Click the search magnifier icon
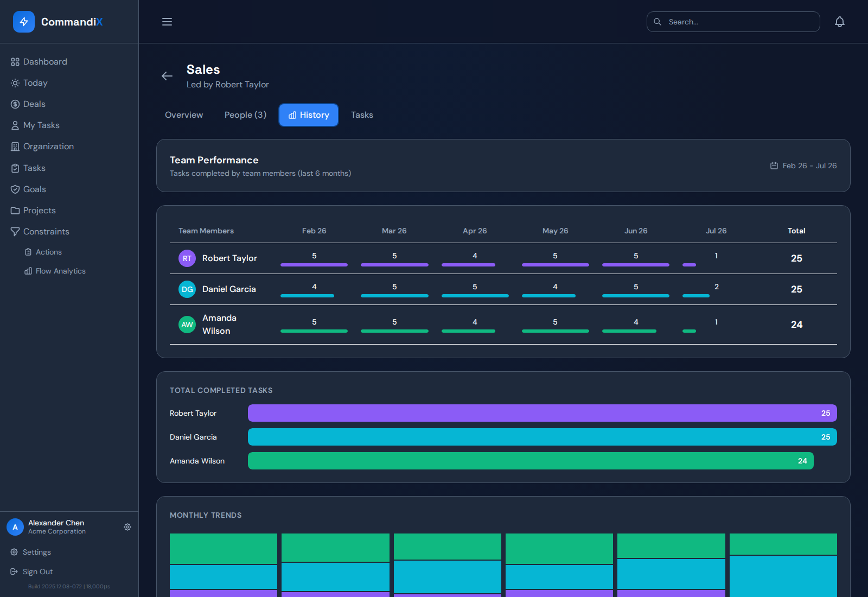This screenshot has height=597, width=868. [658, 22]
